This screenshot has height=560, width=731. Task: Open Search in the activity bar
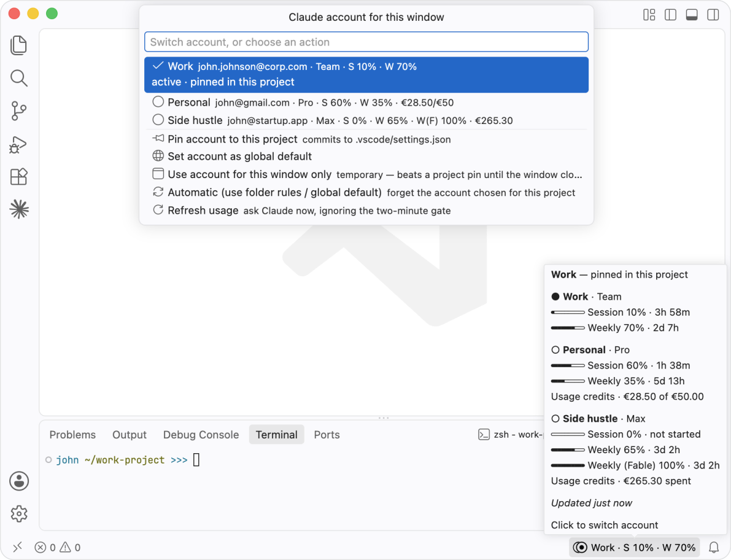18,79
